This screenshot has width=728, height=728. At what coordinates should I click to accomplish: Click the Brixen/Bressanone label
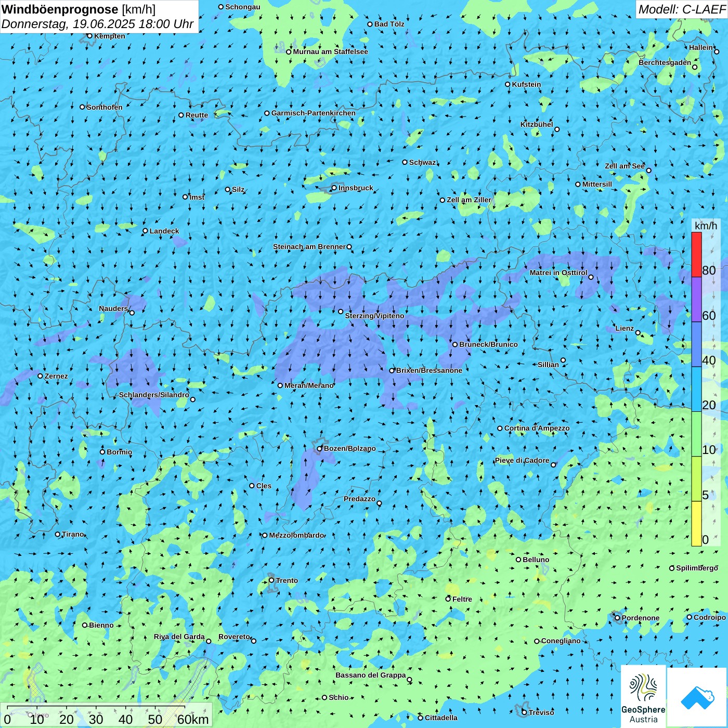(429, 370)
